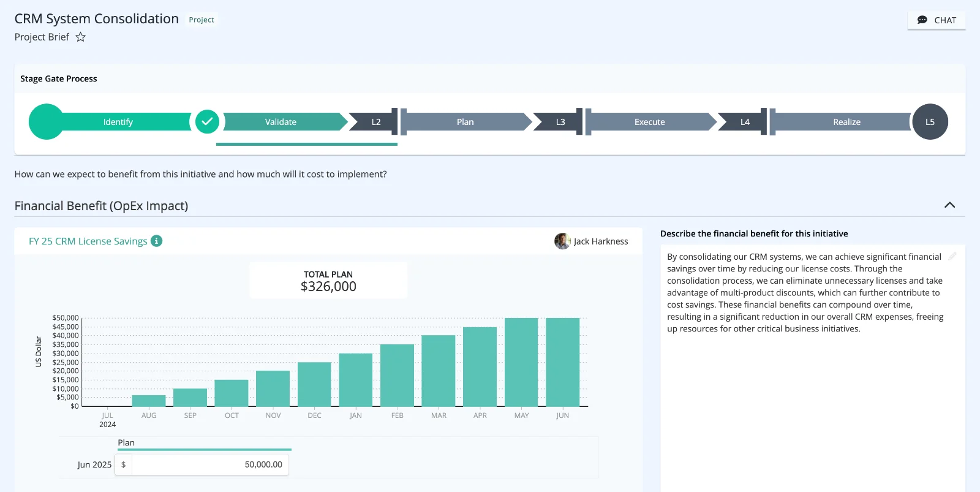
Task: Click the Project tag next to the title
Action: point(202,20)
